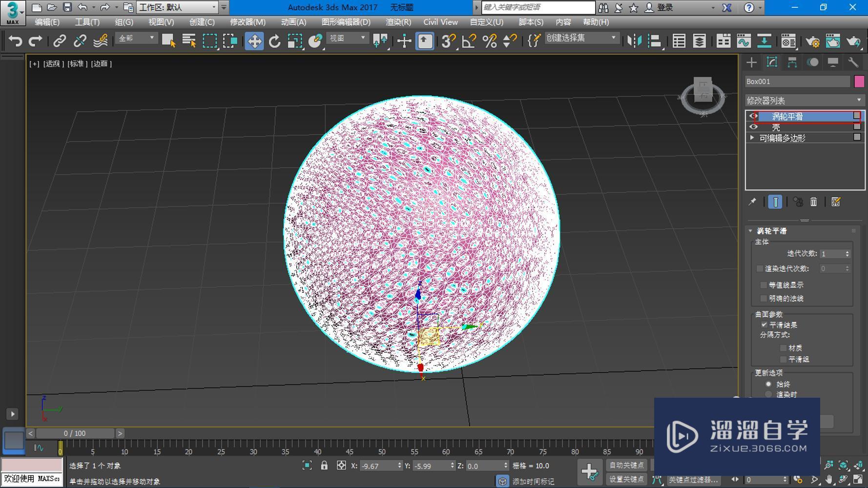Switch to the Utilities command panel

pos(853,62)
